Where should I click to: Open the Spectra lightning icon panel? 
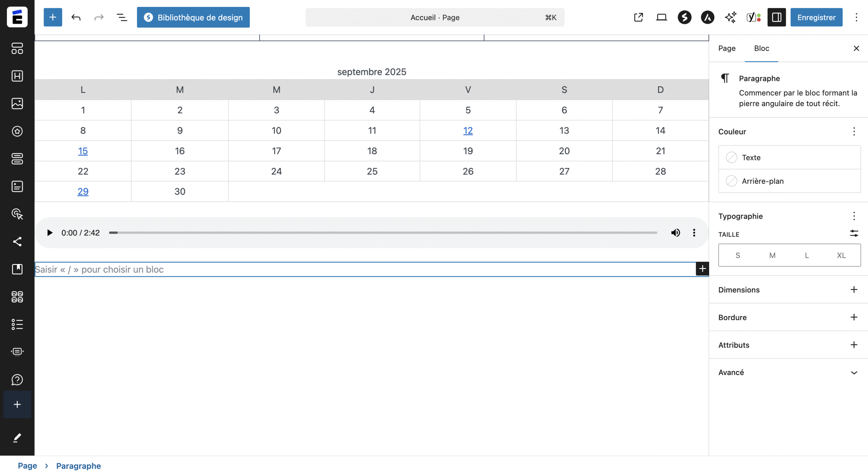(684, 17)
